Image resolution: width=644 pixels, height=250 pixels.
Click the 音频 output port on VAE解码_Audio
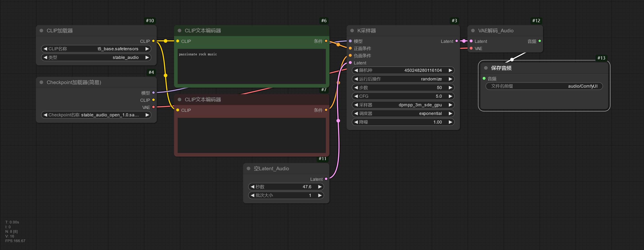[x=540, y=41]
